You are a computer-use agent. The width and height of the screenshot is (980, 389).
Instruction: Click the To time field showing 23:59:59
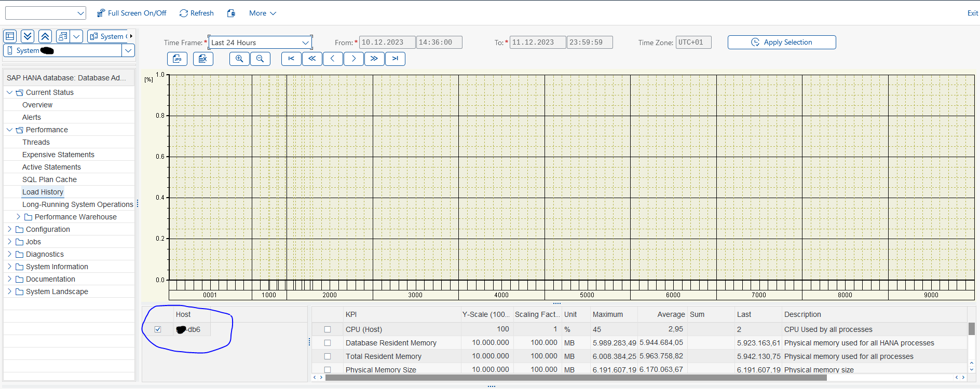[x=590, y=43]
